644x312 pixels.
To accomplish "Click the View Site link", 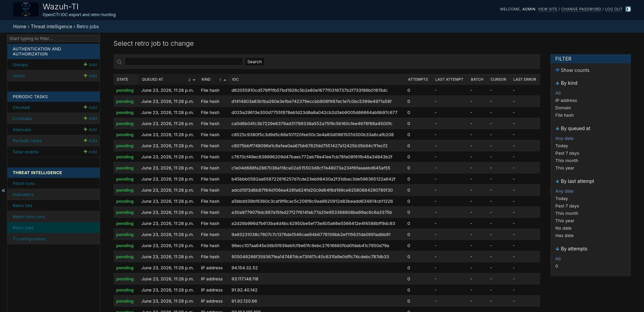I will [548, 9].
